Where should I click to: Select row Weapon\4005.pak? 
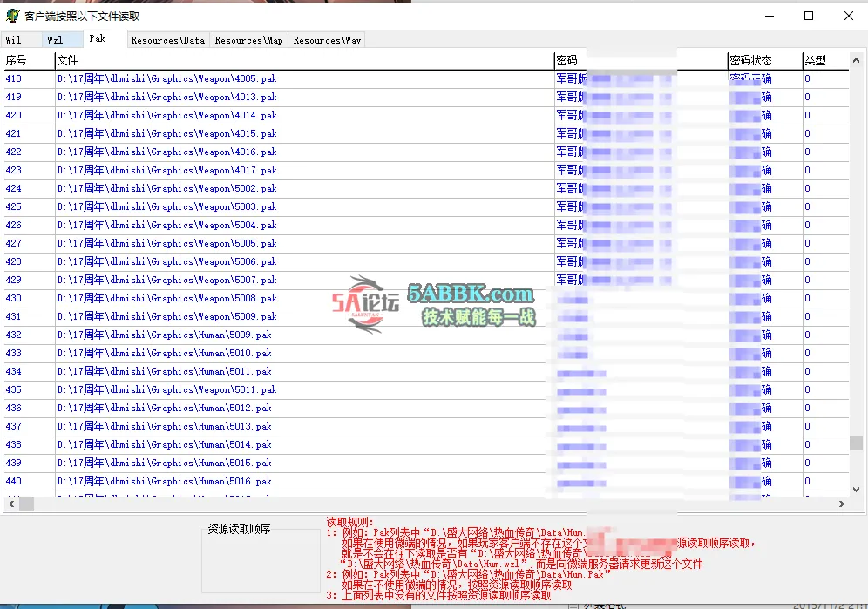(x=426, y=78)
